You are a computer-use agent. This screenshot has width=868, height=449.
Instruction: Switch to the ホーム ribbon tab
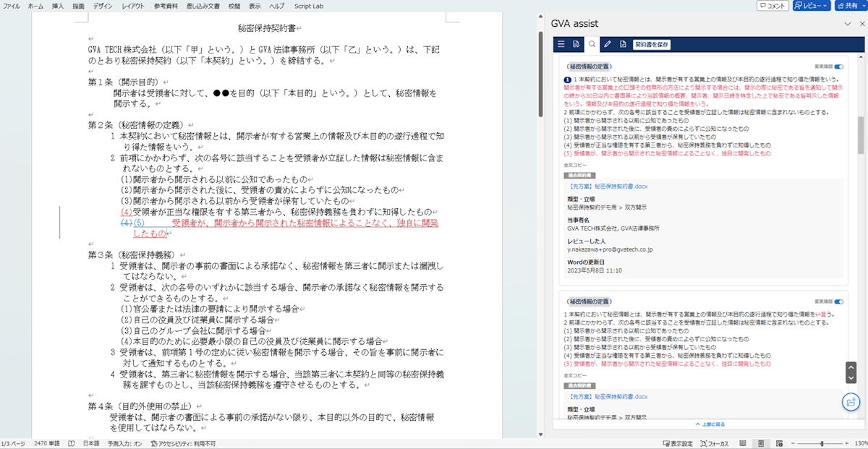(35, 6)
